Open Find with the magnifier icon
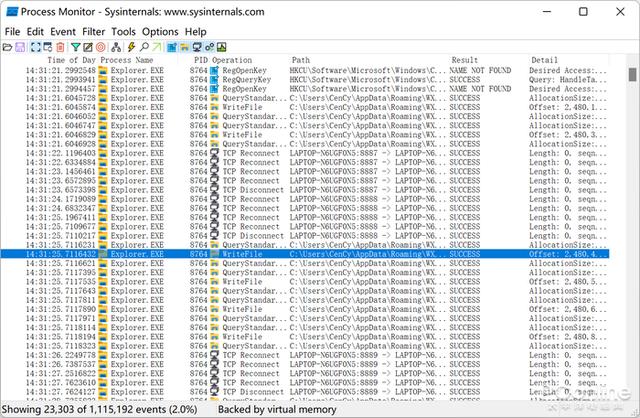The height and width of the screenshot is (418, 640). (144, 47)
